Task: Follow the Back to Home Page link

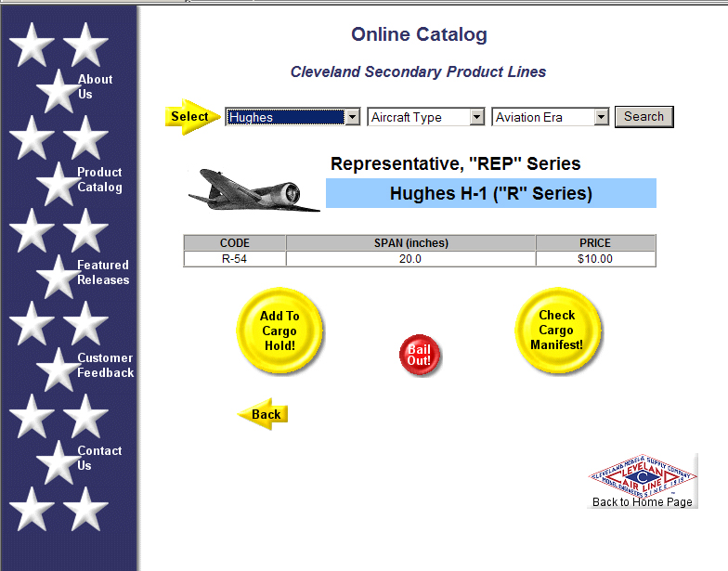Action: [x=643, y=502]
